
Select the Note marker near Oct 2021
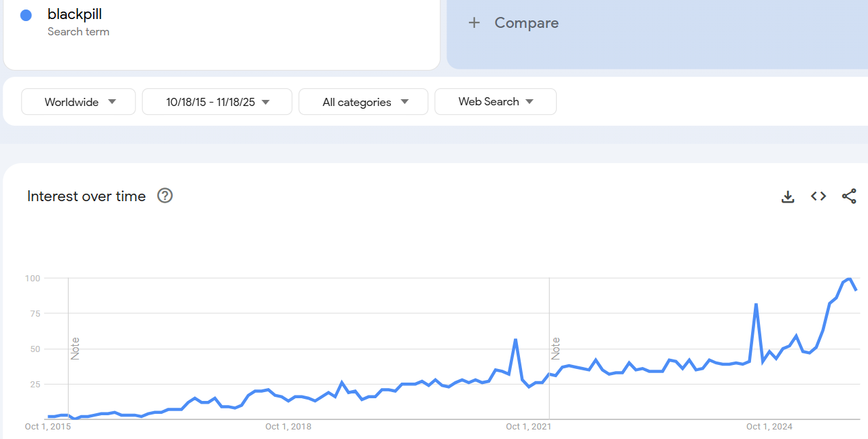click(x=556, y=348)
